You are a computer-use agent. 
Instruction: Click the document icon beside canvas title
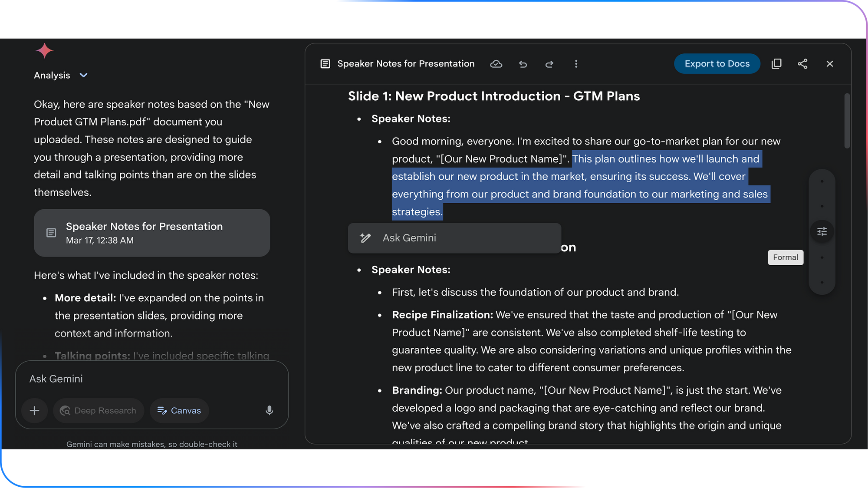pyautogui.click(x=325, y=64)
